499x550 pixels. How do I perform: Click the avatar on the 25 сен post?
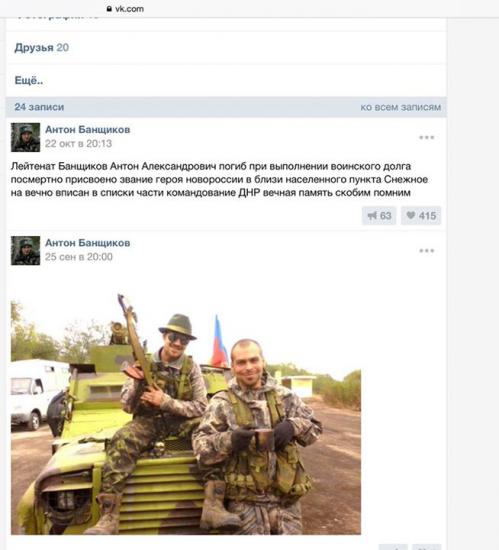[26, 250]
